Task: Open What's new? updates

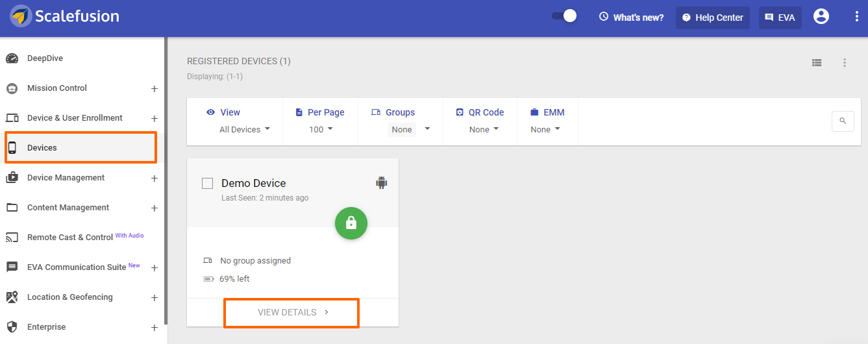Action: 631,18
